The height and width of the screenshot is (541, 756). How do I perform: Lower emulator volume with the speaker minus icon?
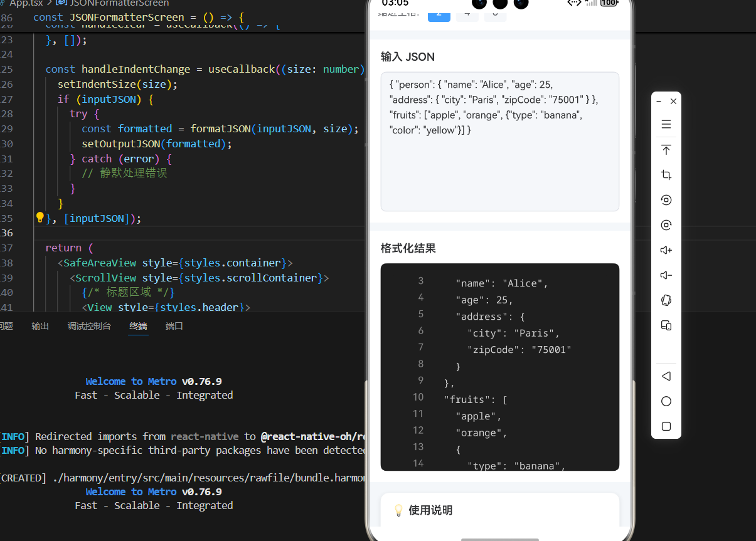(666, 275)
